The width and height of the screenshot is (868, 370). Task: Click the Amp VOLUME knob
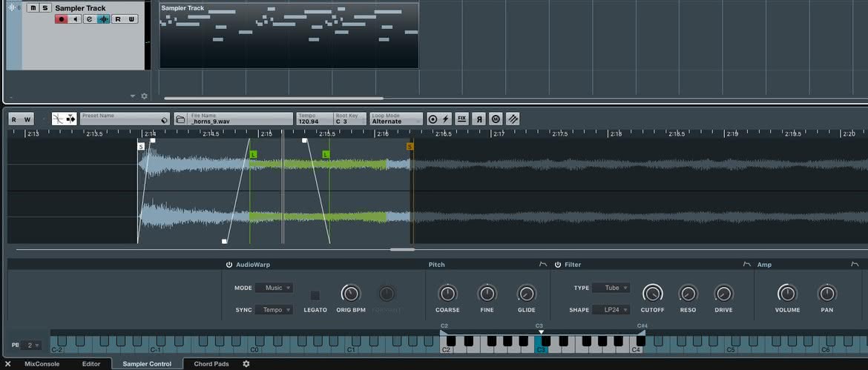(787, 293)
